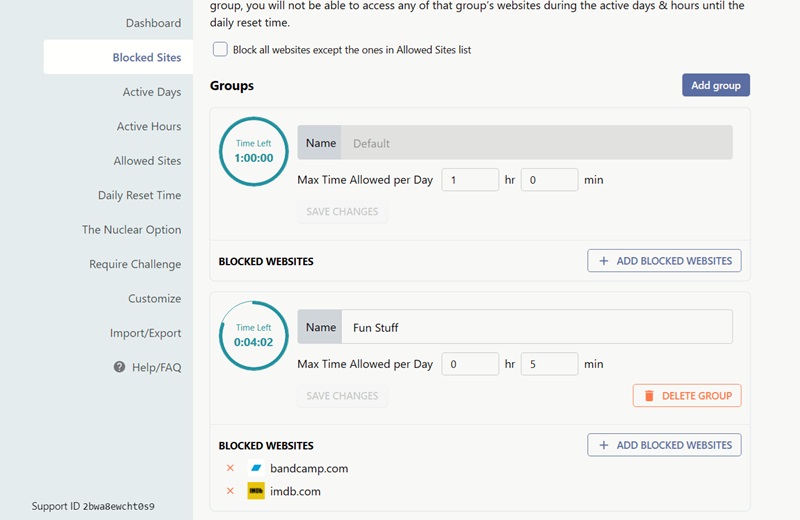Click the Help/FAQ question mark icon
The image size is (800, 520).
point(119,367)
